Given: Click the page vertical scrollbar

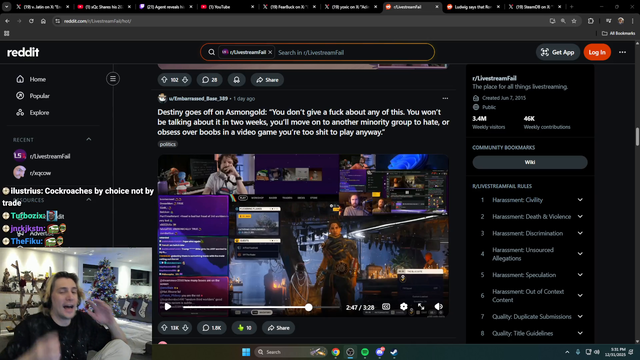Looking at the screenshot, I should 637,137.
